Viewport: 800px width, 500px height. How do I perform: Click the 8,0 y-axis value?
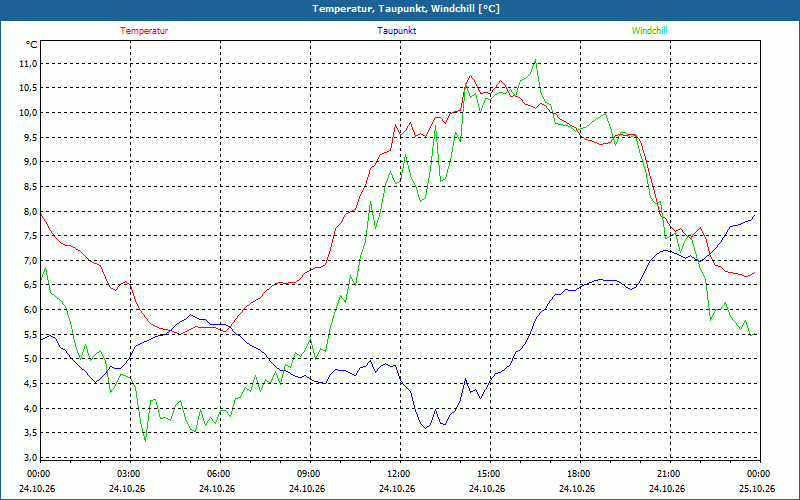30,211
